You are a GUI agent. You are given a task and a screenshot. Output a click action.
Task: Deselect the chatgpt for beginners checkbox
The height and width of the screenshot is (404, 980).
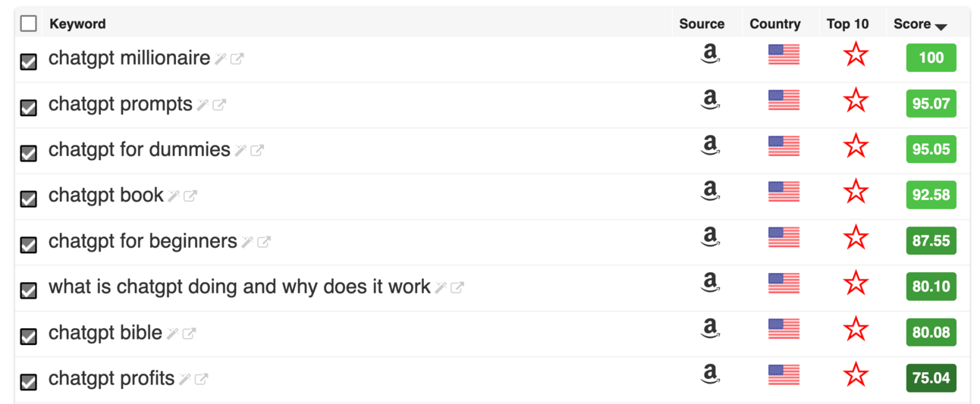[x=29, y=245]
